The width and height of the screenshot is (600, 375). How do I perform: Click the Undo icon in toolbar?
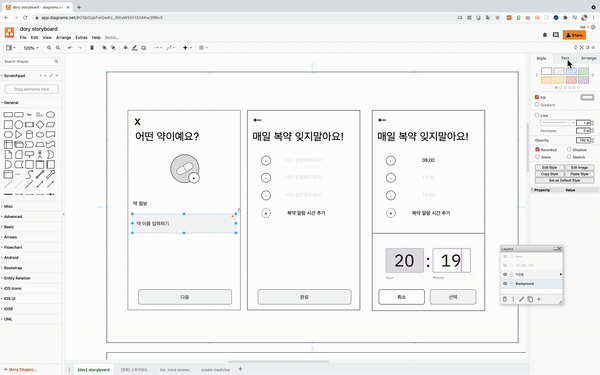click(x=70, y=48)
